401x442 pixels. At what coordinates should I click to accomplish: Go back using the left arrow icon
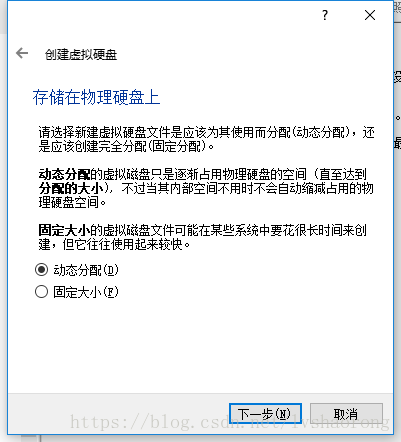click(x=22, y=53)
